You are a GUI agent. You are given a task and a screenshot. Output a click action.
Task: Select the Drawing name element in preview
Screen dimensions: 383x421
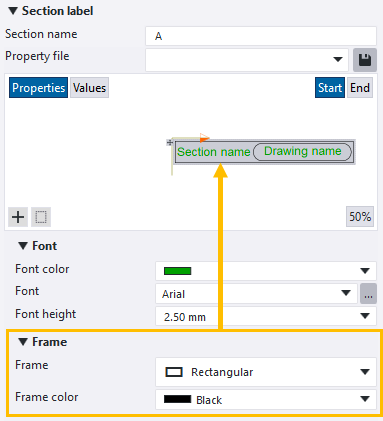(x=302, y=152)
